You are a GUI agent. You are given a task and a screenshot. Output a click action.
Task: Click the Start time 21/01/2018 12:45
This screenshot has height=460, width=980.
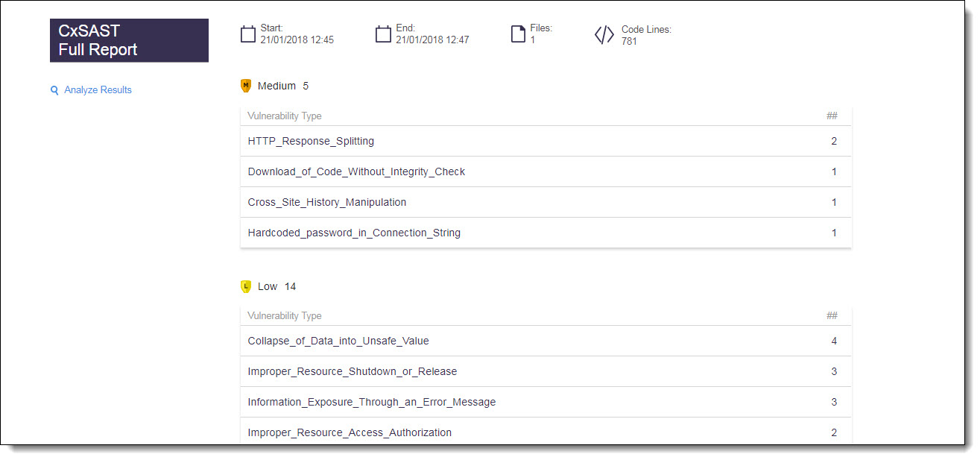(x=297, y=40)
